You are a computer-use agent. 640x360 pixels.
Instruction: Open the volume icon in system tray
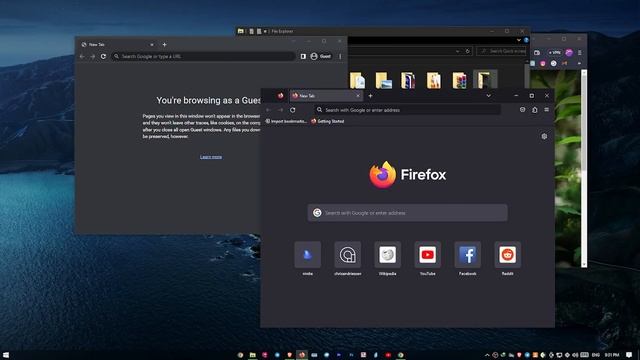click(x=575, y=355)
